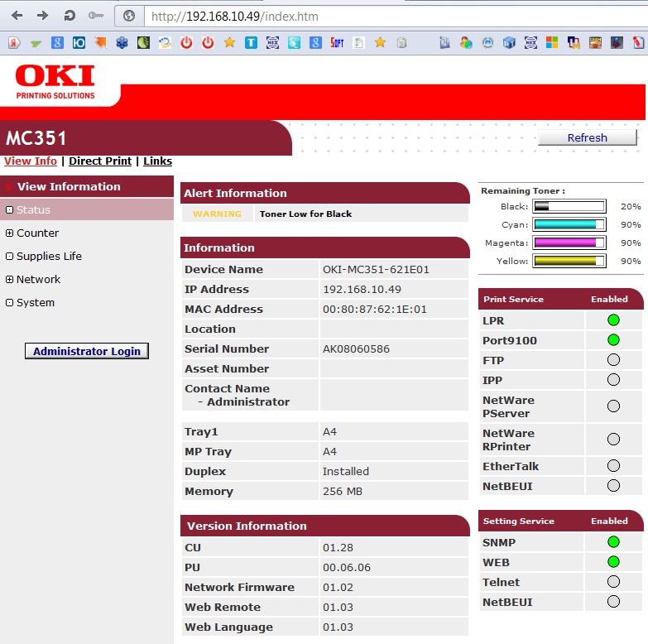Click the Black toner level bar

coord(569,206)
